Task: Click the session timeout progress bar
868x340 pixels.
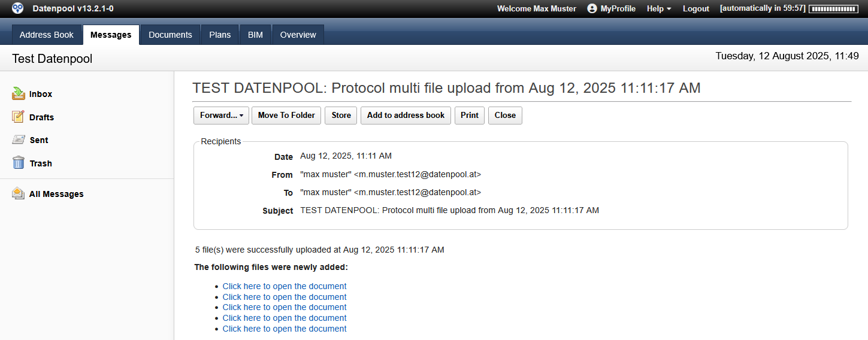Action: pos(832,9)
